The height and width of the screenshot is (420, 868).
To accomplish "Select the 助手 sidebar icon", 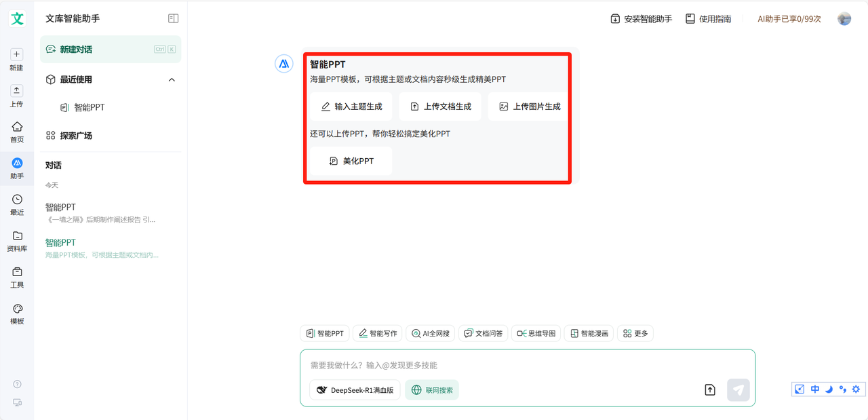I will [17, 168].
